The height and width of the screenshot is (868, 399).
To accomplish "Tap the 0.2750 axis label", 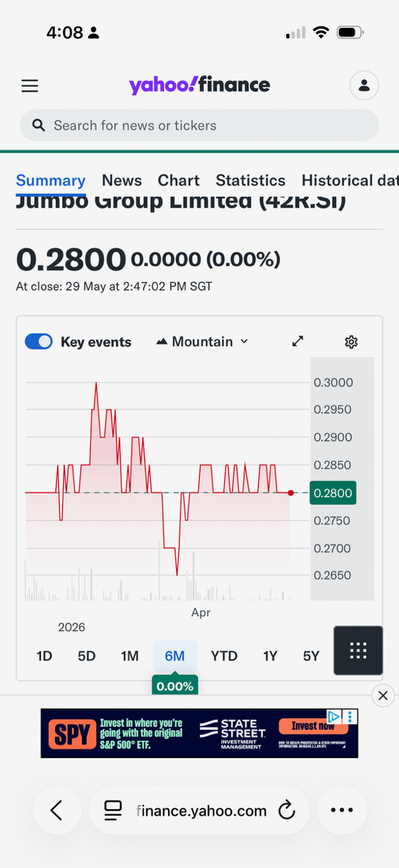I will [x=333, y=521].
